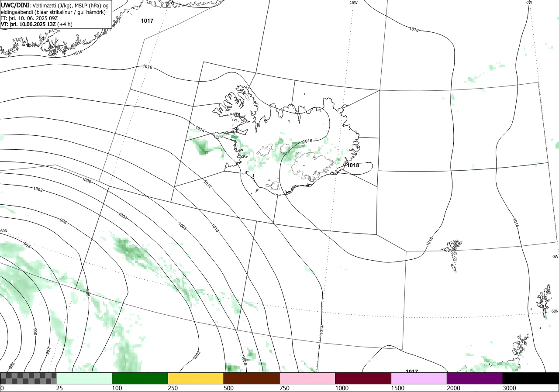Click the legend value 25

point(59,388)
